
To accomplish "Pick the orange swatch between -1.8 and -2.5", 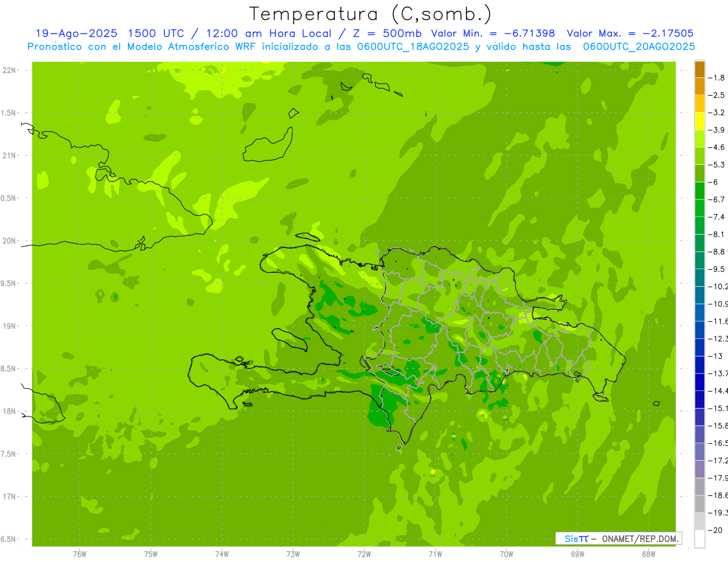I will point(699,86).
